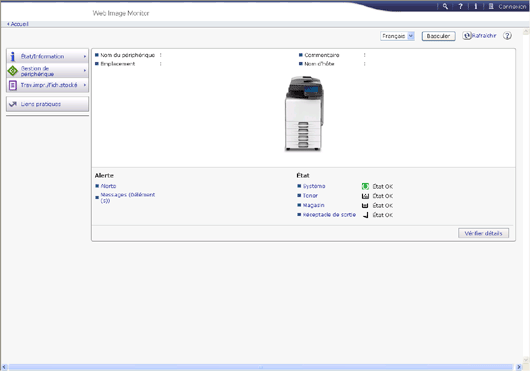Expand Trav.impr./Fich.stocké submenu arrow
The width and height of the screenshot is (530, 371).
click(x=85, y=85)
